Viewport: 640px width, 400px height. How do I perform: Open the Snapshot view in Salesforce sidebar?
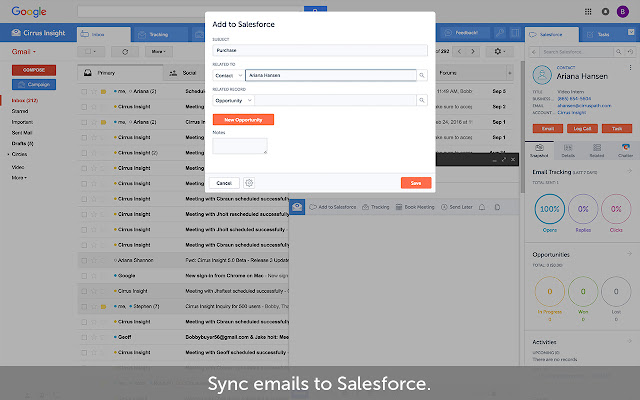539,152
